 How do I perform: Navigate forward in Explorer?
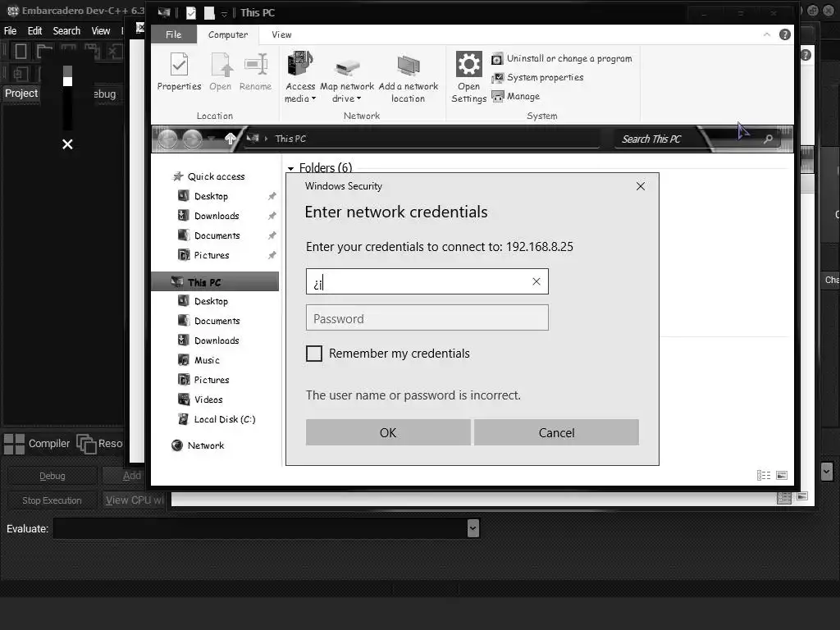coord(192,139)
